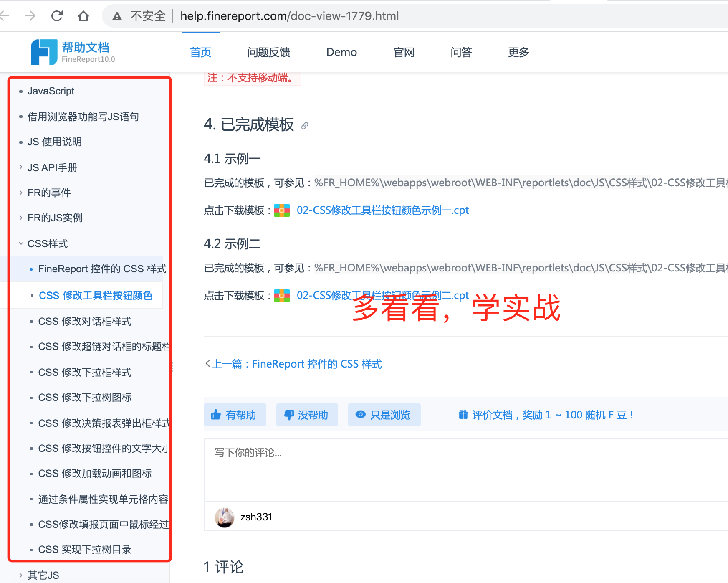Screen dimensions: 728x583
Task: Open the Demo menu item
Action: pyautogui.click(x=341, y=52)
